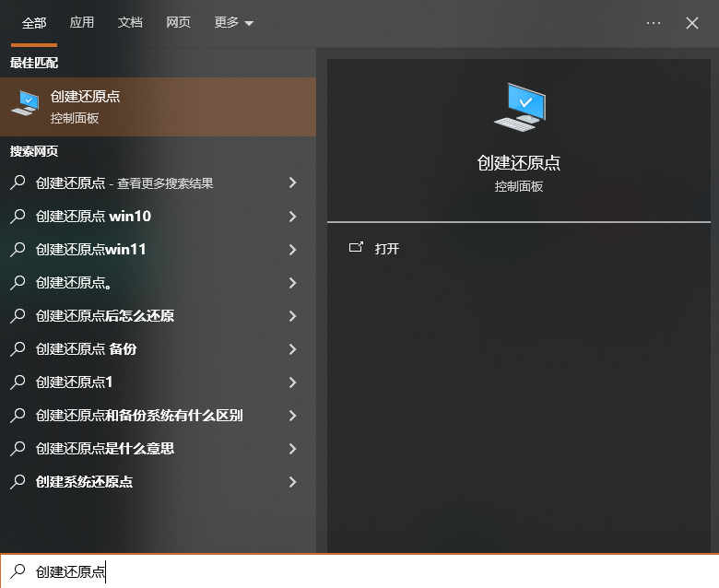Select the 创建还原点。 suggestion

(x=158, y=282)
